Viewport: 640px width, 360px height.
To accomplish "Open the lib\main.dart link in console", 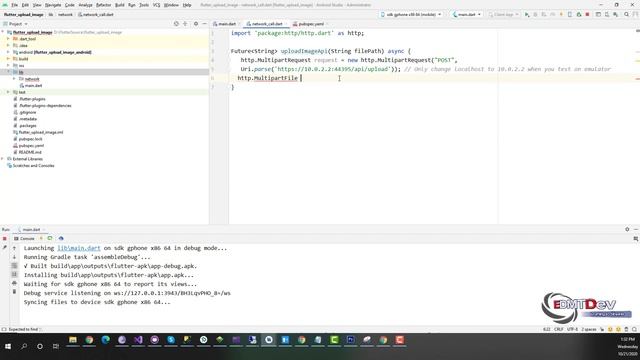I will [78, 248].
